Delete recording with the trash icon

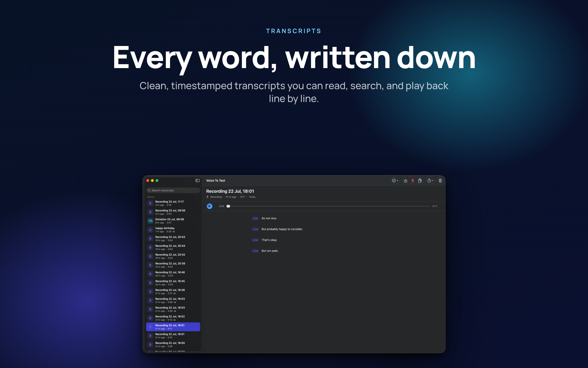pyautogui.click(x=440, y=181)
